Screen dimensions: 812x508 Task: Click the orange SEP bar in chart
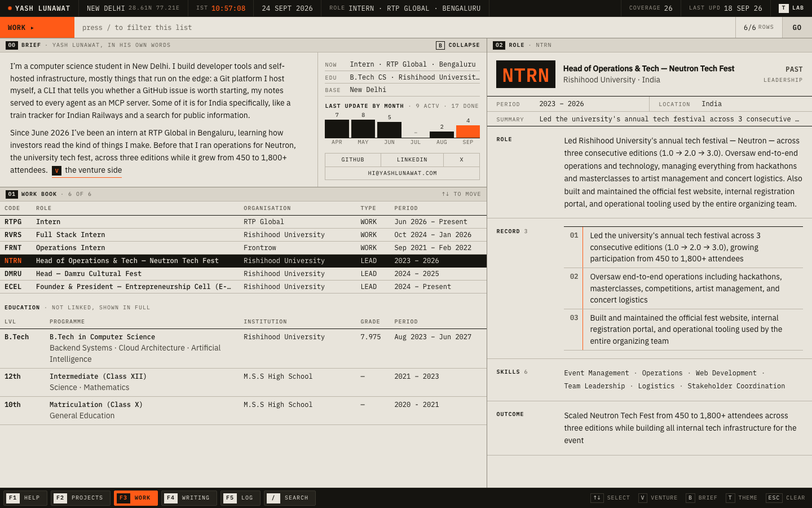coord(468,132)
